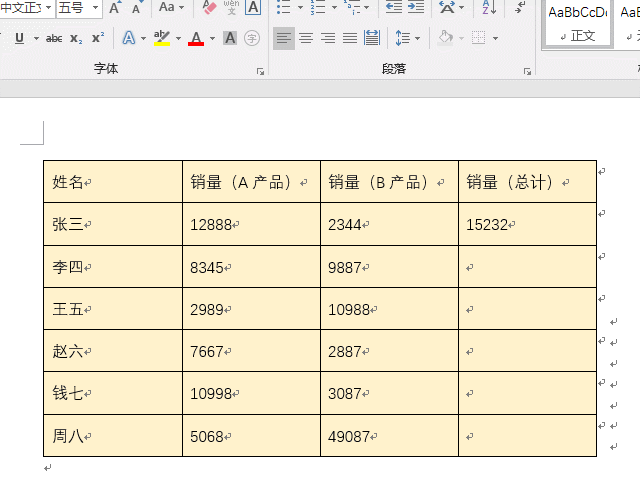Open the phonetic guide (wén) tool

click(231, 7)
